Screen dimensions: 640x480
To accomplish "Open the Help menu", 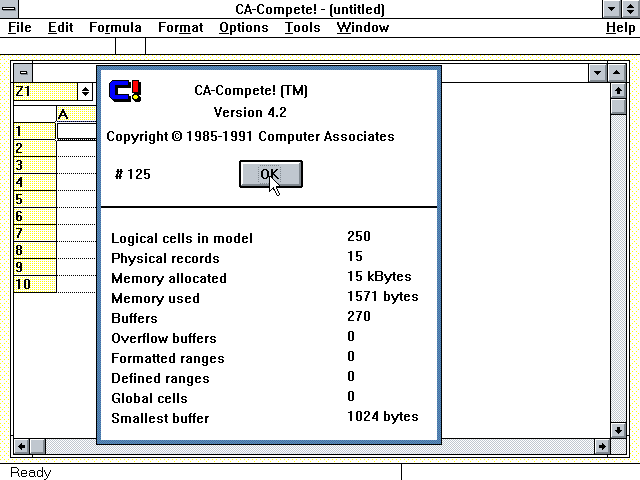I will coord(620,28).
